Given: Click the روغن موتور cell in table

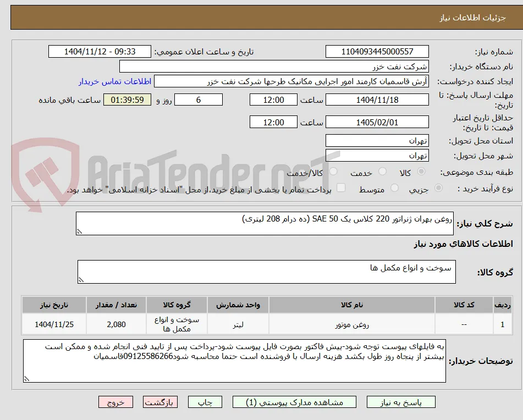Looking at the screenshot, I should click(352, 324).
